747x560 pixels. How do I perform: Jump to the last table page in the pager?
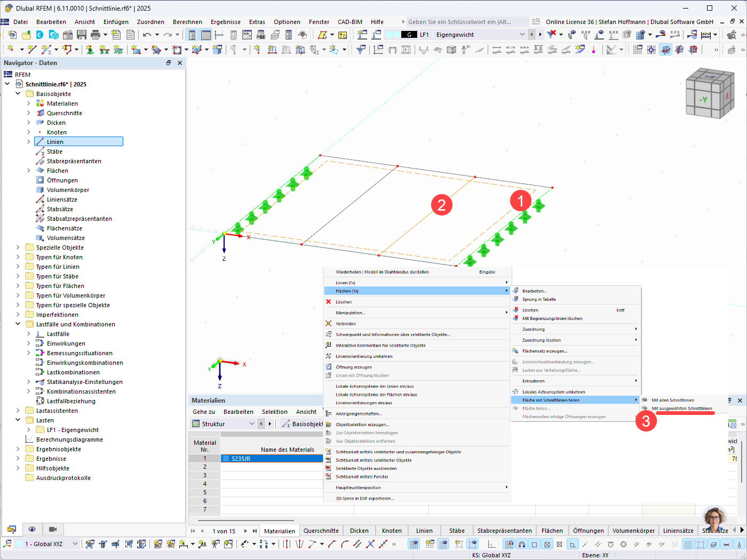[x=255, y=531]
